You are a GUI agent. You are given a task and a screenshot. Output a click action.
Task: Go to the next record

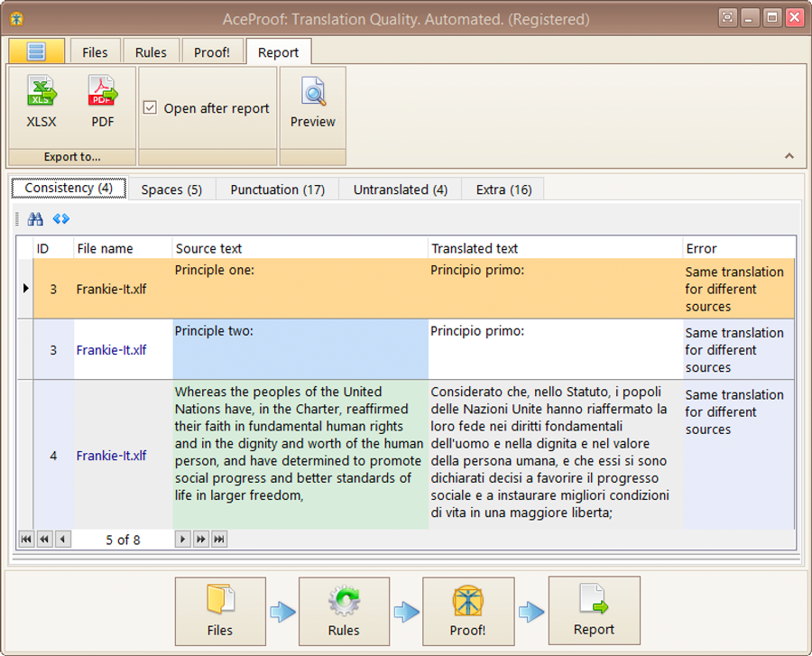tap(182, 540)
